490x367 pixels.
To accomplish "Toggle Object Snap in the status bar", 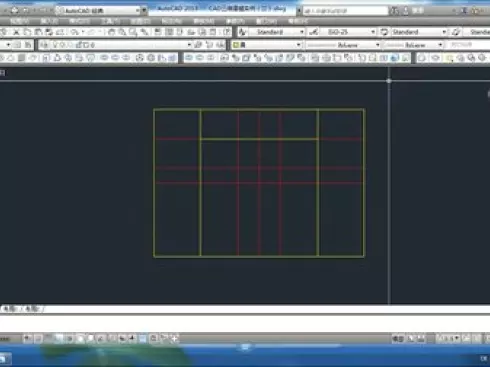I will pyautogui.click(x=80, y=339).
